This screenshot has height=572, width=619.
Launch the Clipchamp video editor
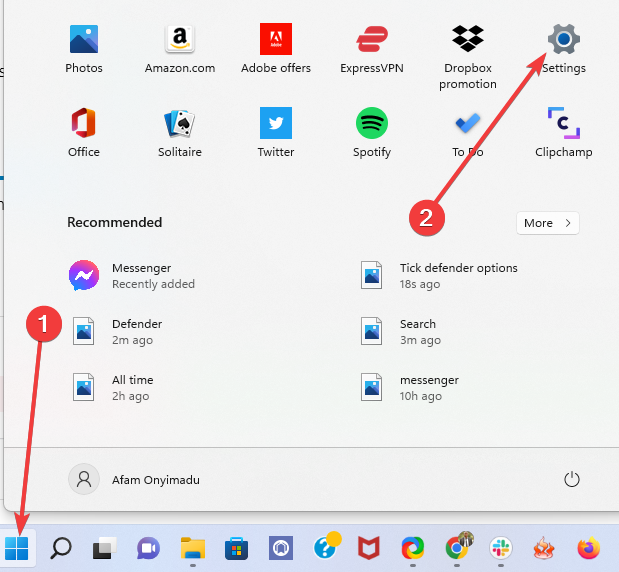[x=563, y=132]
